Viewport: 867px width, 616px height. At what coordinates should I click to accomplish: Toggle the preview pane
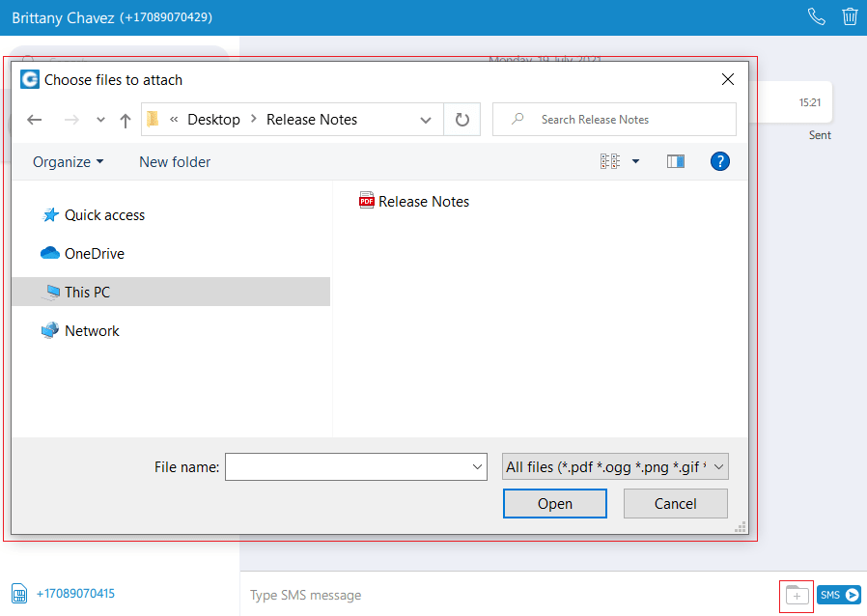676,161
